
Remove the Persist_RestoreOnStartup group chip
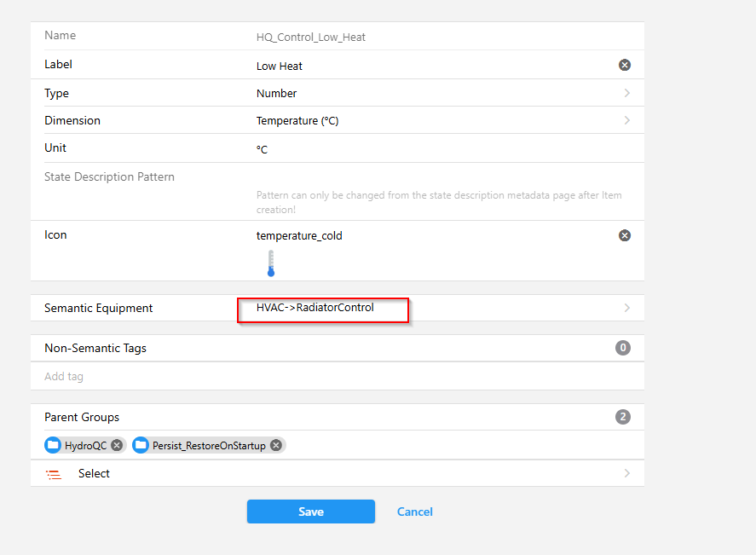275,445
